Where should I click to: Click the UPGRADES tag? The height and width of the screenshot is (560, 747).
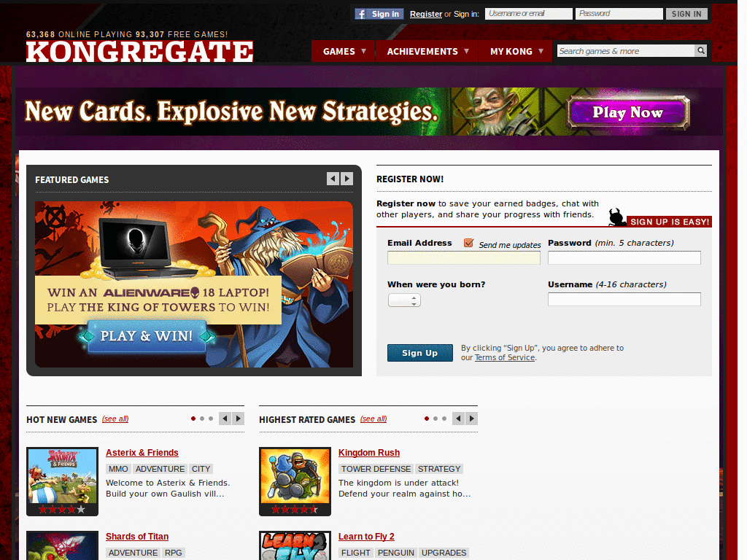pos(444,553)
